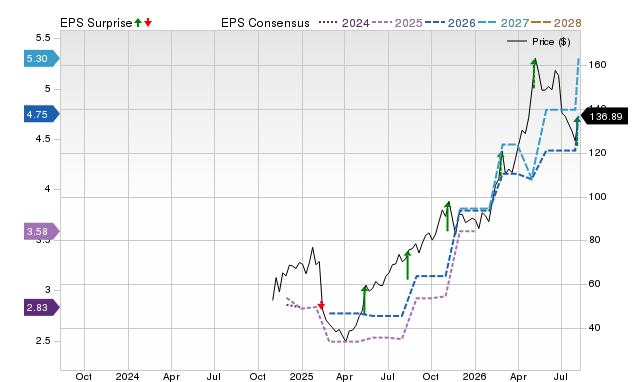The height and width of the screenshot is (382, 640).
Task: Click the 4.5 EPS axis label
Action: tap(43, 139)
